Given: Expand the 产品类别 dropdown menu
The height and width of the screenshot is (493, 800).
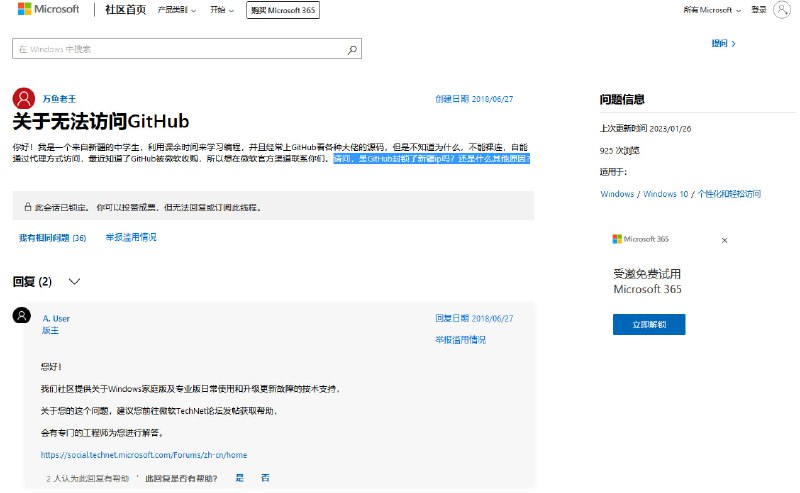Looking at the screenshot, I should pos(177,10).
